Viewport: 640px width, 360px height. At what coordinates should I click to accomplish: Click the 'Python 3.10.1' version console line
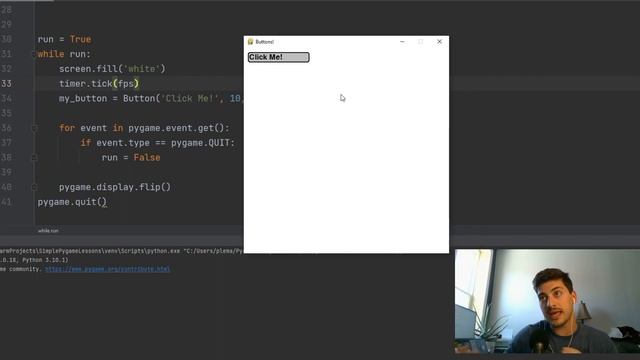(x=34, y=260)
